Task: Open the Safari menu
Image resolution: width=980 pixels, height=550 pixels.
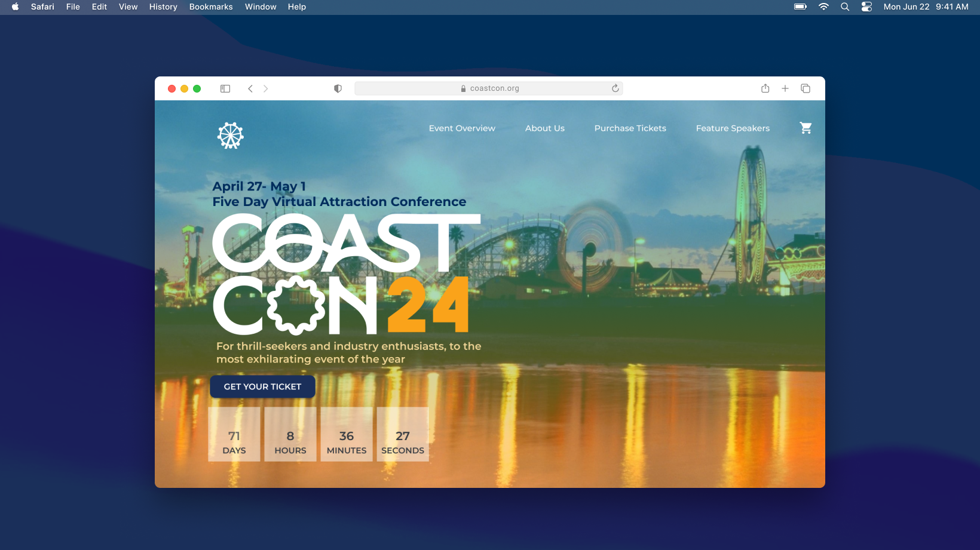Action: 42,7
